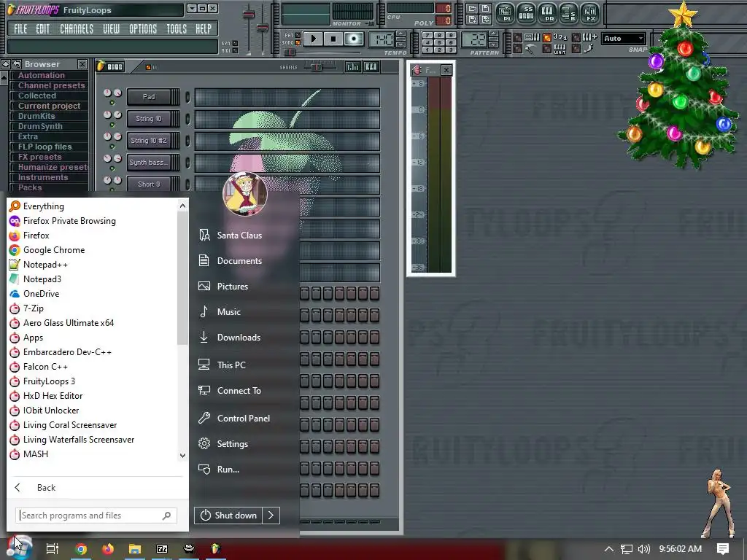Open the OPTIONS menu
747x560 pixels.
(x=143, y=29)
